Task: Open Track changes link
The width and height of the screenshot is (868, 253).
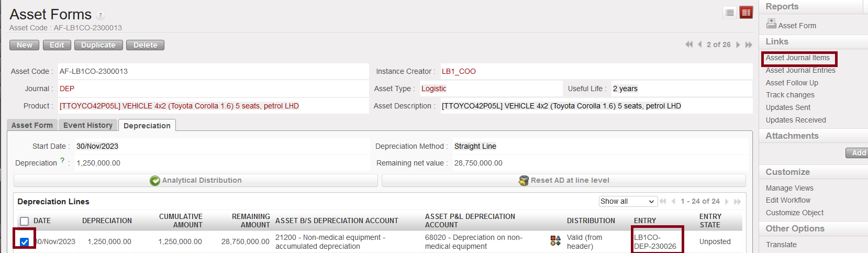Action: pyautogui.click(x=790, y=95)
